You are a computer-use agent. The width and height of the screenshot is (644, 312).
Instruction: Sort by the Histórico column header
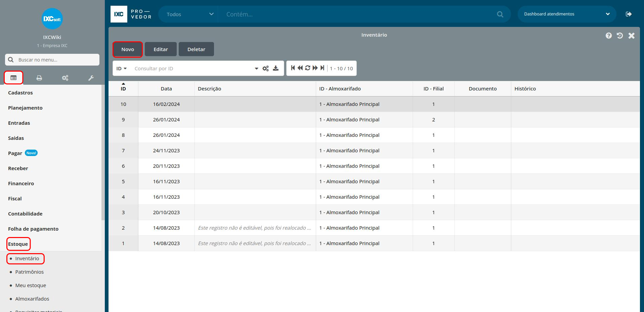click(575, 89)
